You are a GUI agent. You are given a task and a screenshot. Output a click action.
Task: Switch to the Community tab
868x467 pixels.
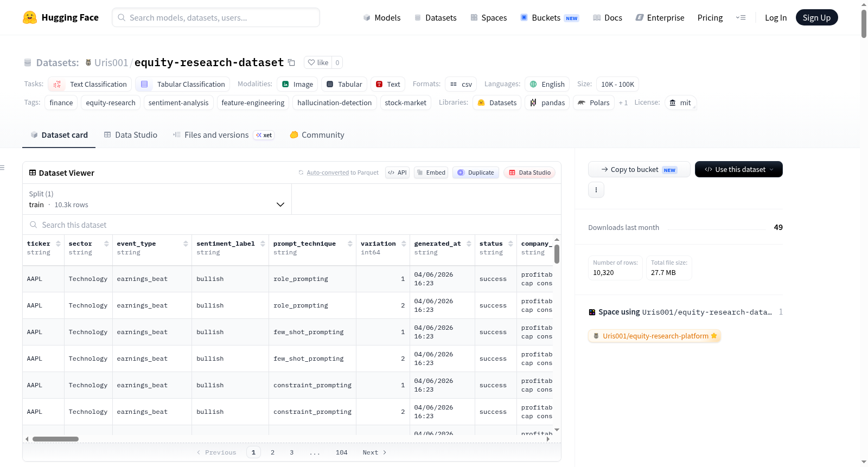pos(317,135)
